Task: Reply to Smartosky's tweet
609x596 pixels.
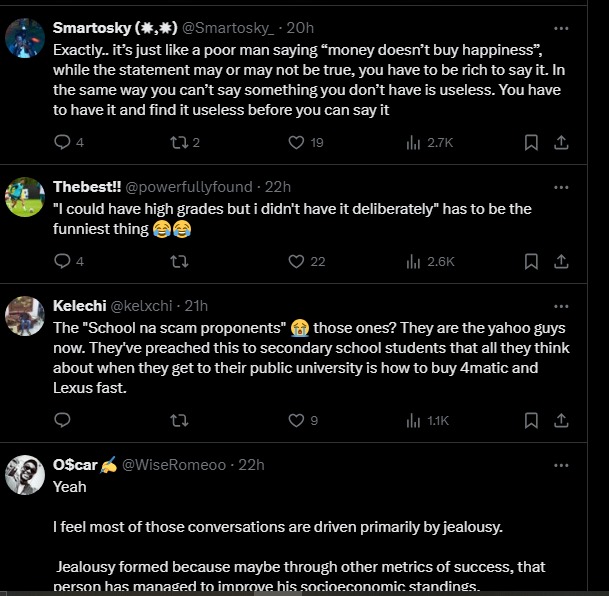Action: (x=62, y=143)
